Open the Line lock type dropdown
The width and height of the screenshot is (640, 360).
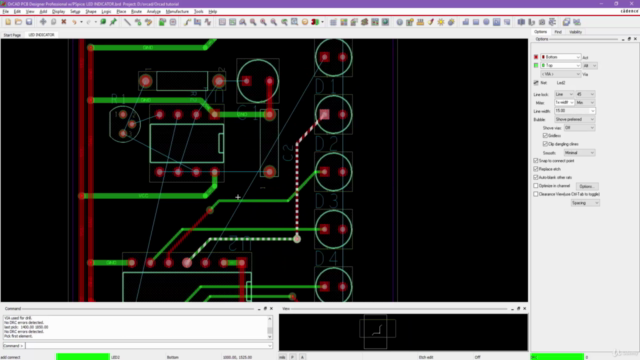click(564, 94)
